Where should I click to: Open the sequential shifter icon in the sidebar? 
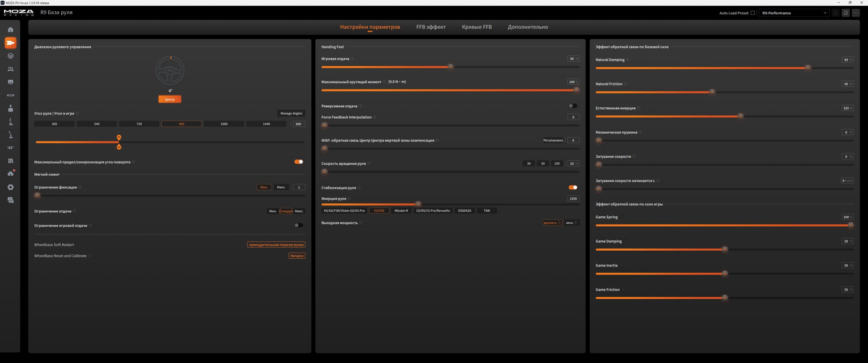pyautogui.click(x=11, y=122)
